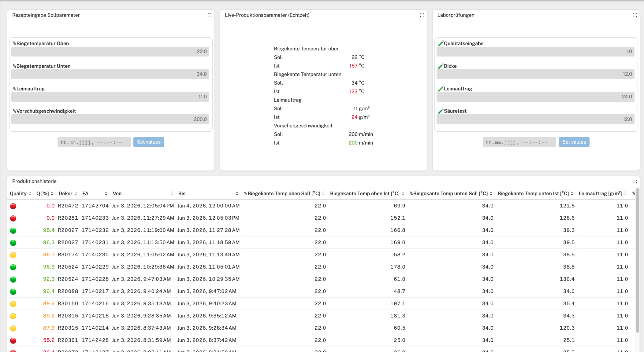Image resolution: width=644 pixels, height=352 pixels.
Task: Click green quality indicator for FA 17140231
Action: click(13, 243)
